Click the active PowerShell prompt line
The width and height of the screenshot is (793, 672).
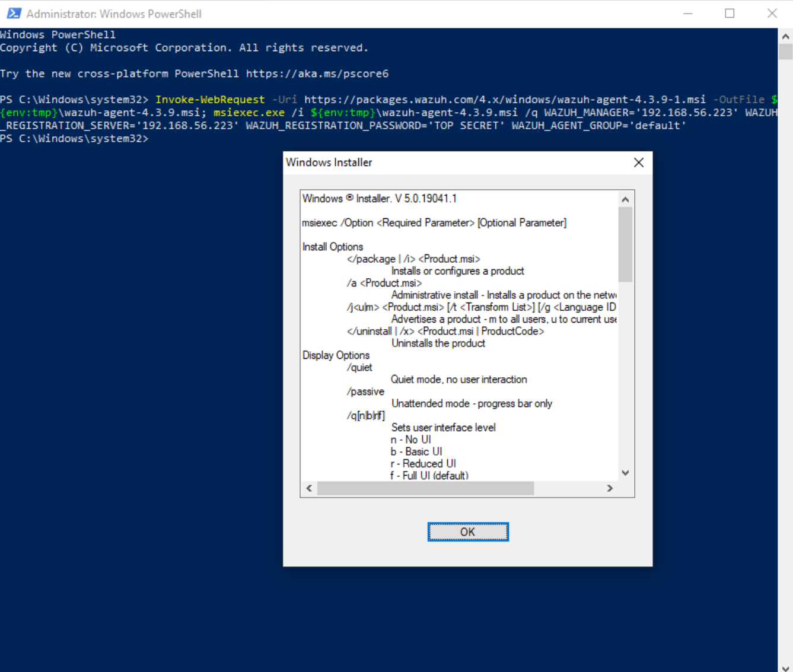click(x=75, y=138)
